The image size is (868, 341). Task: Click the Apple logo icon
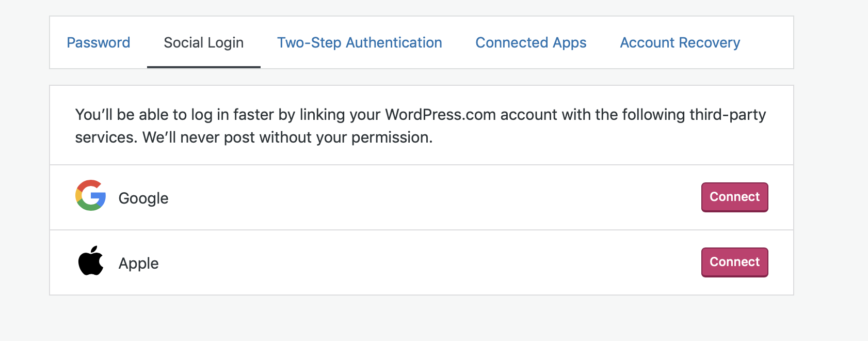tap(91, 261)
